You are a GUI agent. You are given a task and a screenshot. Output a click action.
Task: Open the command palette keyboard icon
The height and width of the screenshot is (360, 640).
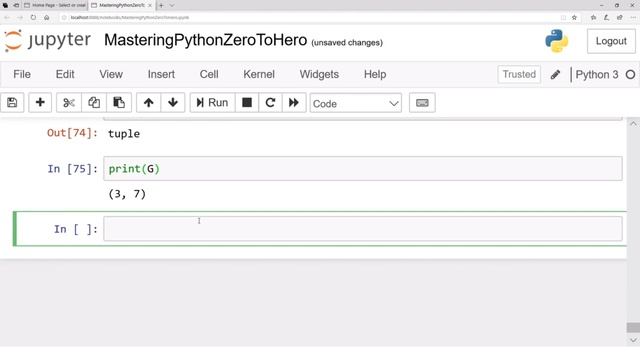pos(422,102)
